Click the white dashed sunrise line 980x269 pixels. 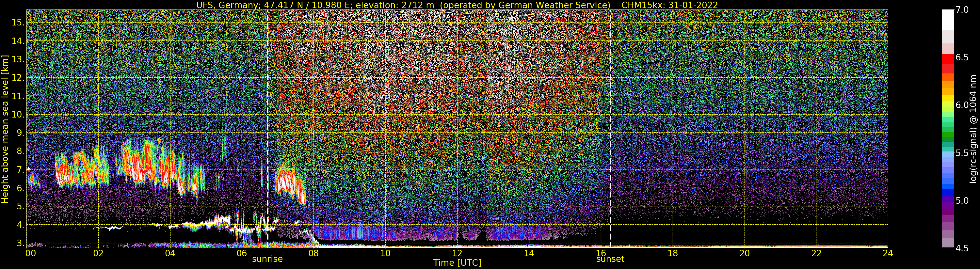(267, 129)
